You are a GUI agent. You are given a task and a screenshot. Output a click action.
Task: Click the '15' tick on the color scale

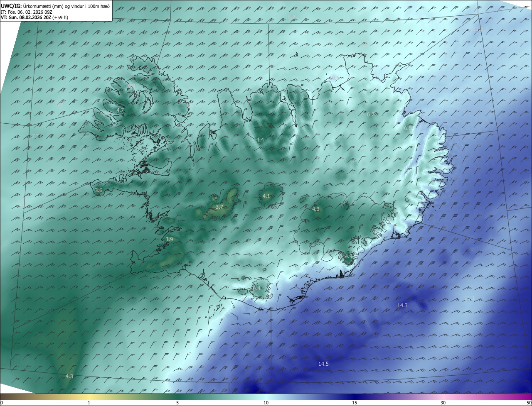pos(355,403)
